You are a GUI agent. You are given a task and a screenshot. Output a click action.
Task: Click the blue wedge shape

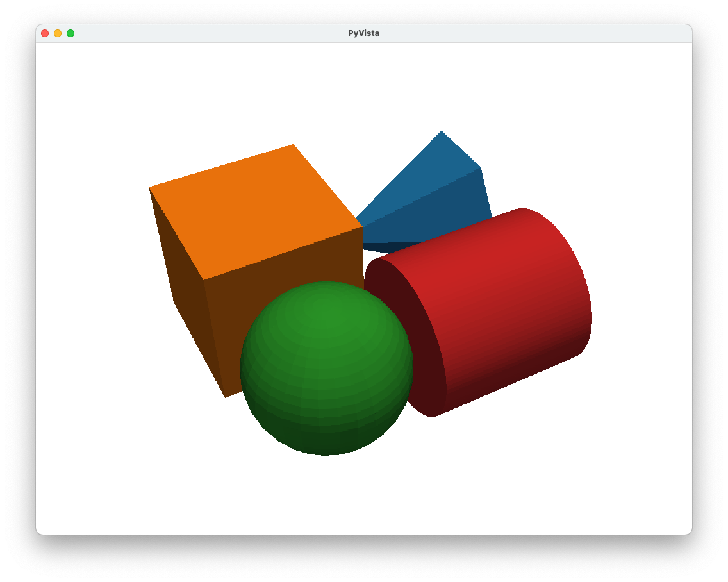(x=423, y=186)
